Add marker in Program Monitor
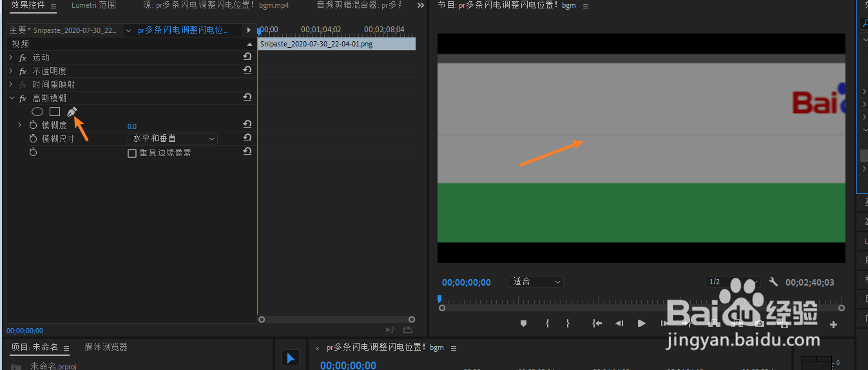The width and height of the screenshot is (868, 370). click(x=523, y=324)
